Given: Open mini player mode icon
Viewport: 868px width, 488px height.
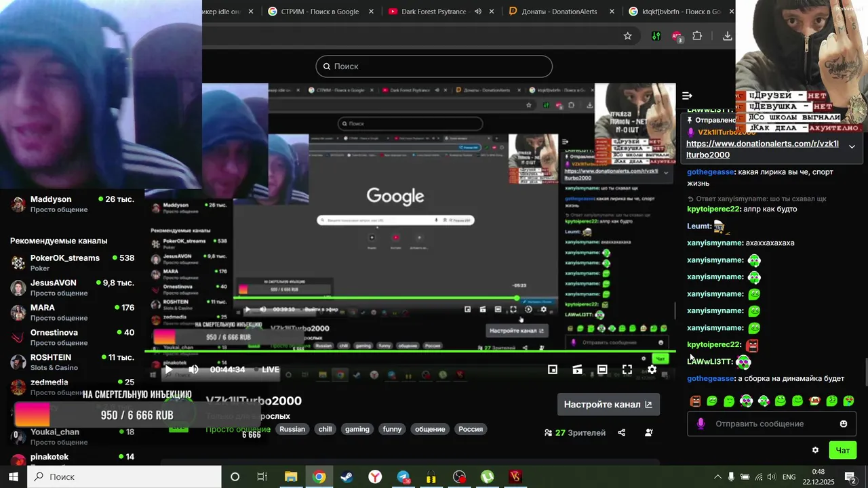Looking at the screenshot, I should point(553,369).
